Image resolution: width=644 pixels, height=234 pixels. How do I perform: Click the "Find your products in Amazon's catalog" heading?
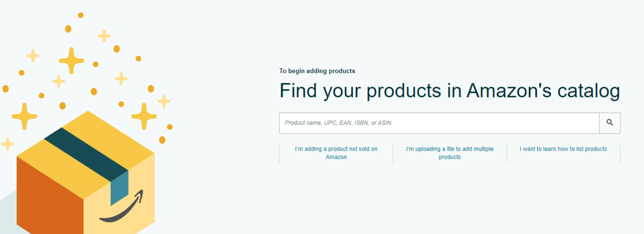449,91
